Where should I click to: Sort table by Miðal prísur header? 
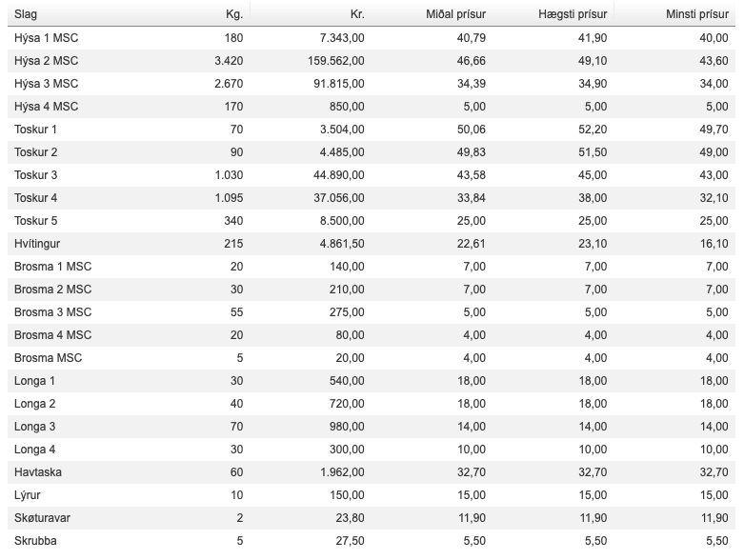456,14
